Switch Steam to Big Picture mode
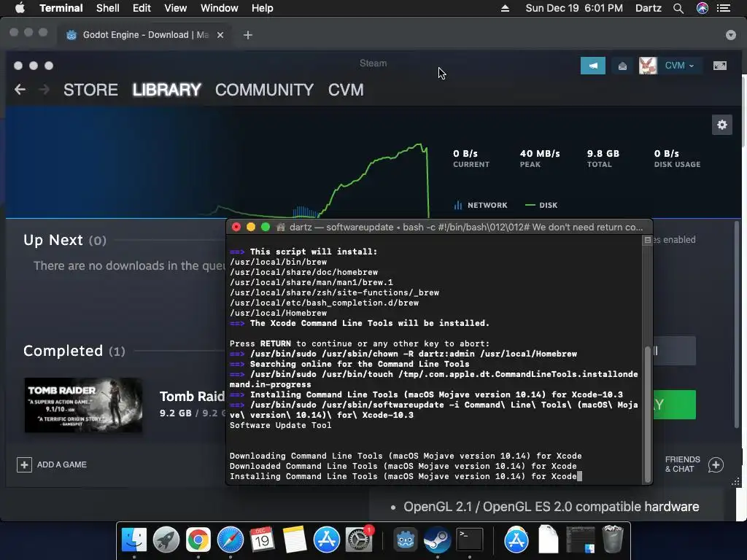Screen dimensions: 747x560 (720, 66)
